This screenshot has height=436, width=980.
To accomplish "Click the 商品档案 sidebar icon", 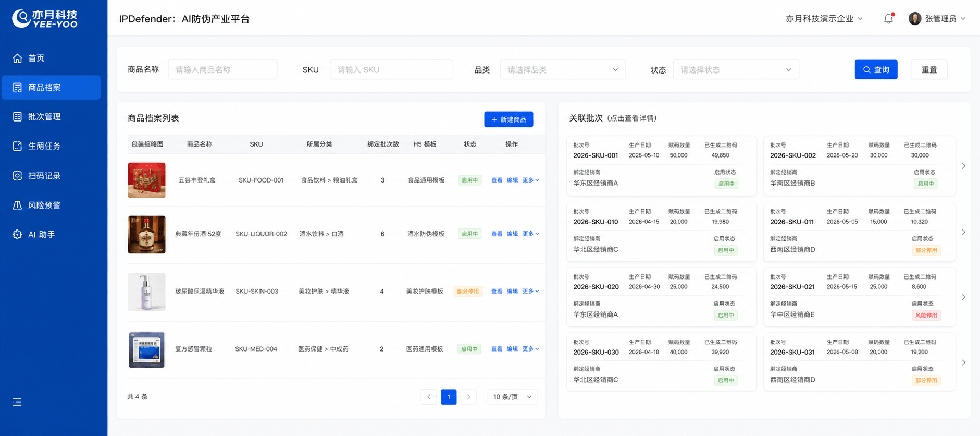I will [17, 88].
